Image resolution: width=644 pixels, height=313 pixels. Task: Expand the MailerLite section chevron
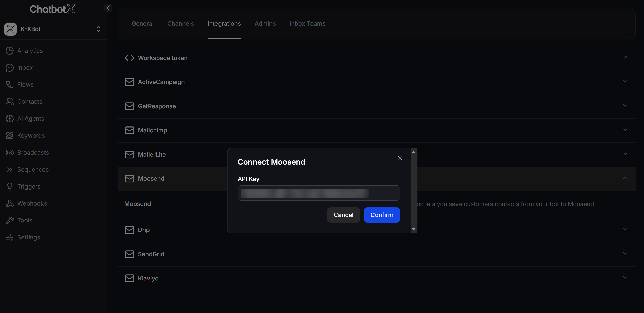pos(625,154)
